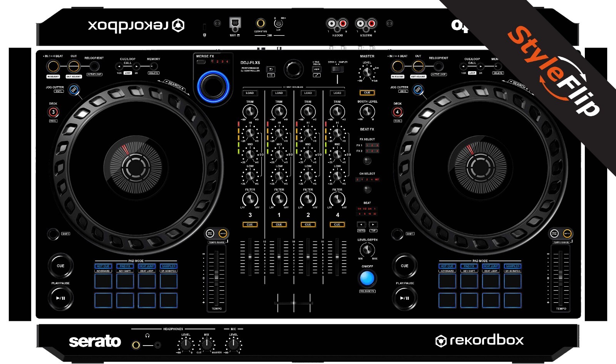Select deck 3 button on left
The image size is (616, 364).
pyautogui.click(x=53, y=112)
